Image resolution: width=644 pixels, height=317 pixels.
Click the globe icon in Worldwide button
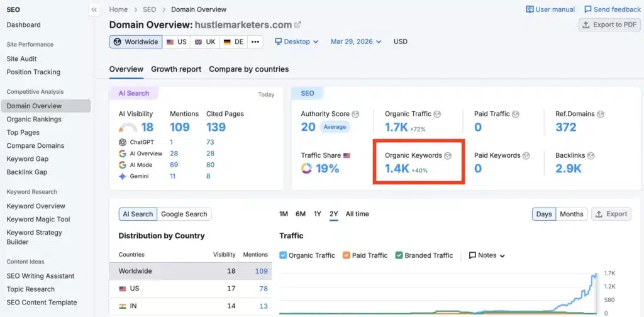tap(118, 42)
